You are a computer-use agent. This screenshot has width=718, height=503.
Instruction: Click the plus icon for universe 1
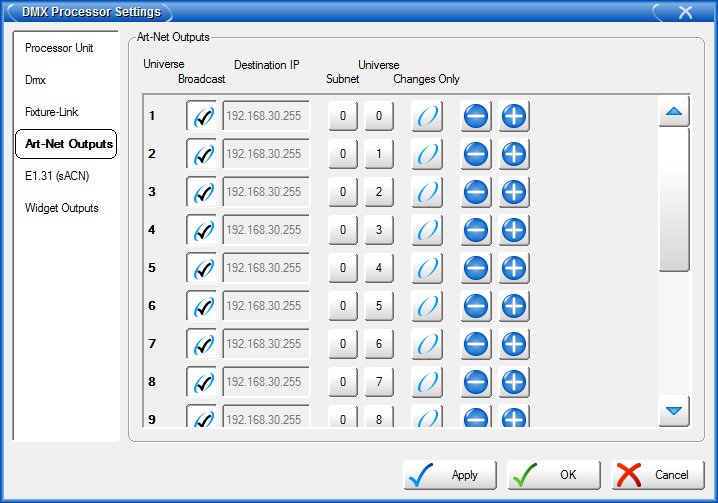pos(514,116)
